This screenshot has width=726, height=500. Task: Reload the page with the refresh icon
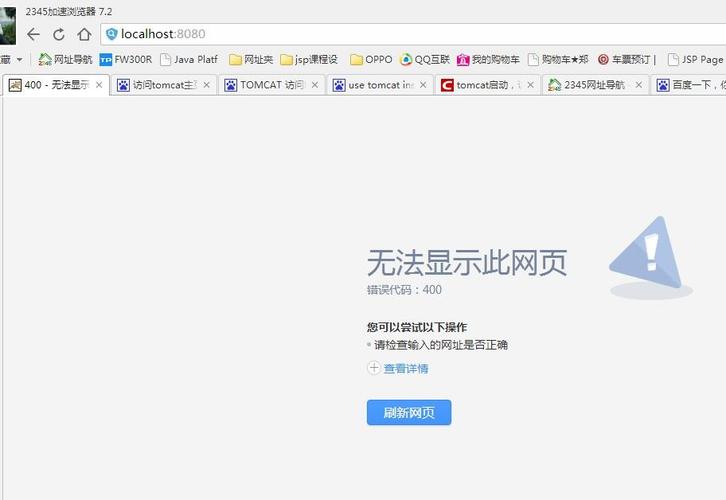[59, 34]
